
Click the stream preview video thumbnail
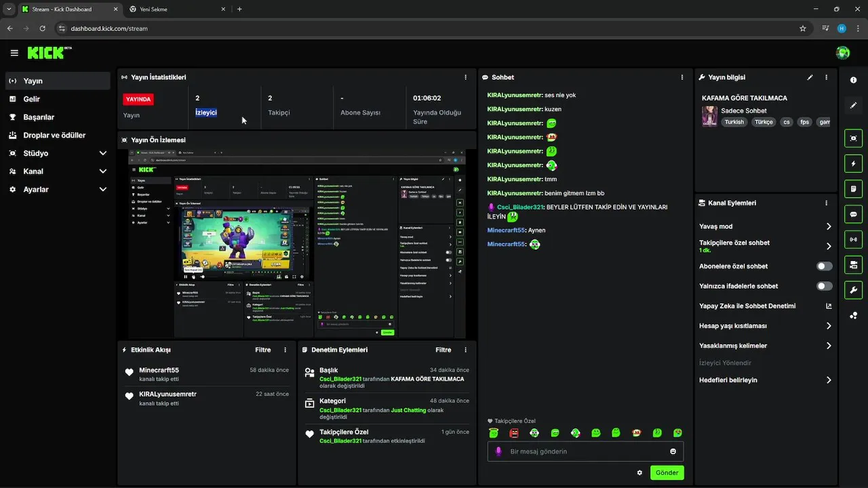pyautogui.click(x=297, y=244)
